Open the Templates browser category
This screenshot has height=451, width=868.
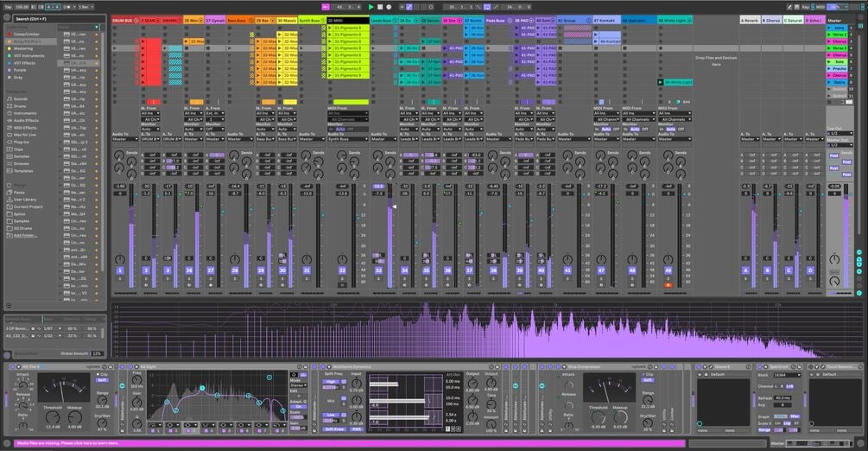tap(23, 171)
